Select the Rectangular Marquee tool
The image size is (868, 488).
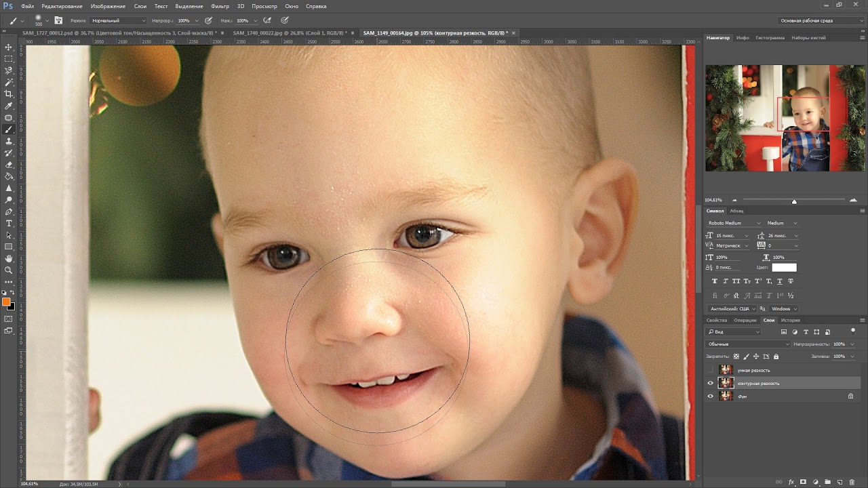click(x=9, y=59)
